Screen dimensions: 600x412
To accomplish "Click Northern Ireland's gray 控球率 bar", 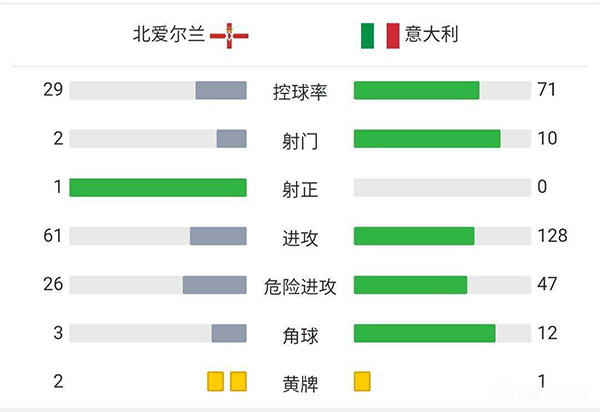I will (x=220, y=90).
